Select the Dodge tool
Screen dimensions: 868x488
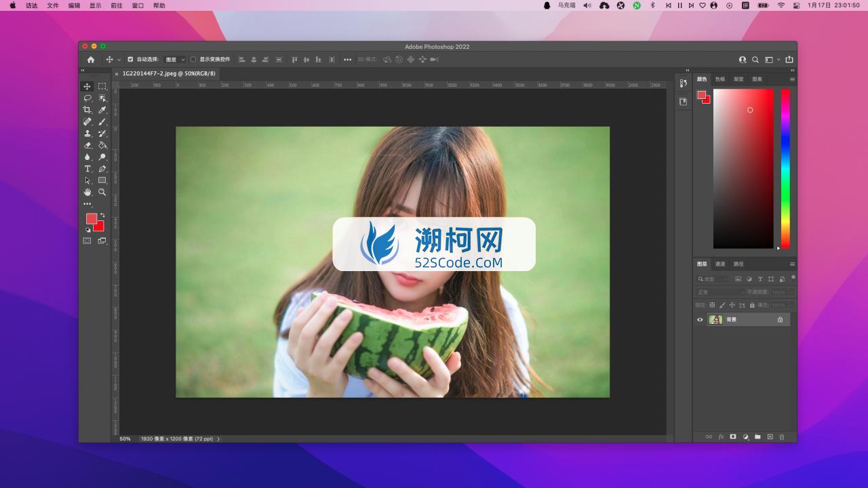102,157
